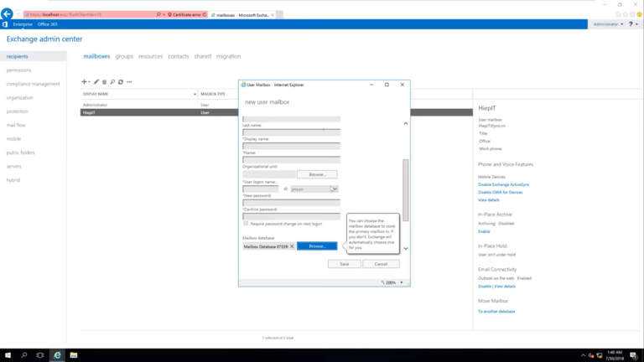Show hidden system tray icons
This screenshot has height=362, width=644.
point(583,355)
